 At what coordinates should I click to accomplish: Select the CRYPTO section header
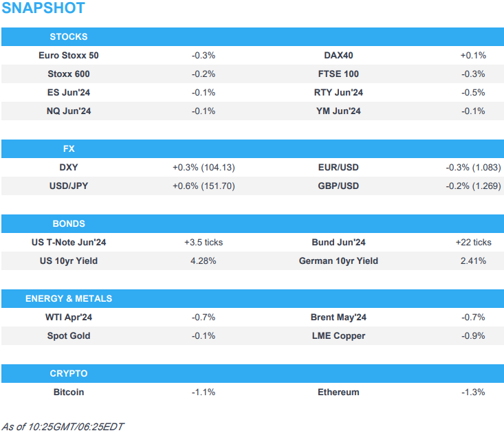tap(69, 374)
